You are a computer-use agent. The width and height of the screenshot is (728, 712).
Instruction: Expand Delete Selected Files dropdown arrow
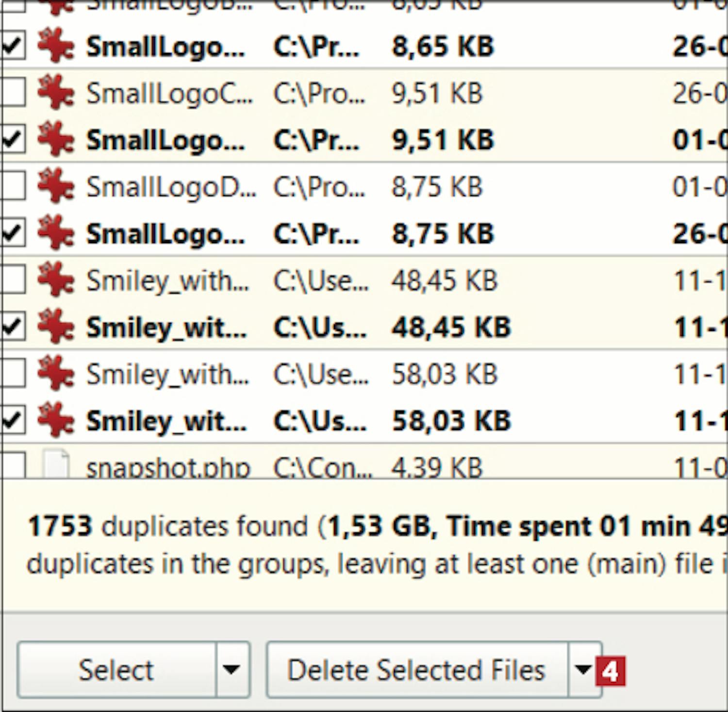[x=584, y=670]
